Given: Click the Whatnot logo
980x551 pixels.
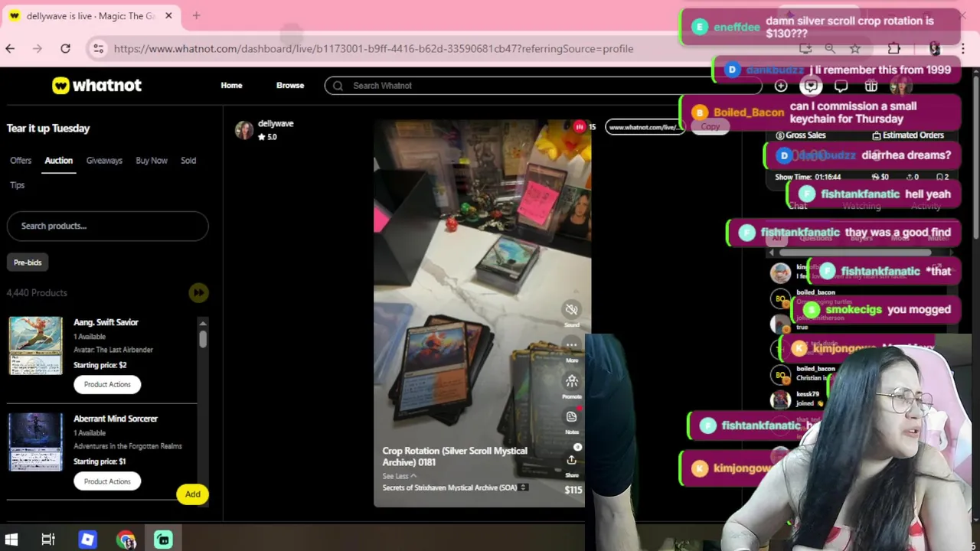Looking at the screenshot, I should tap(96, 85).
